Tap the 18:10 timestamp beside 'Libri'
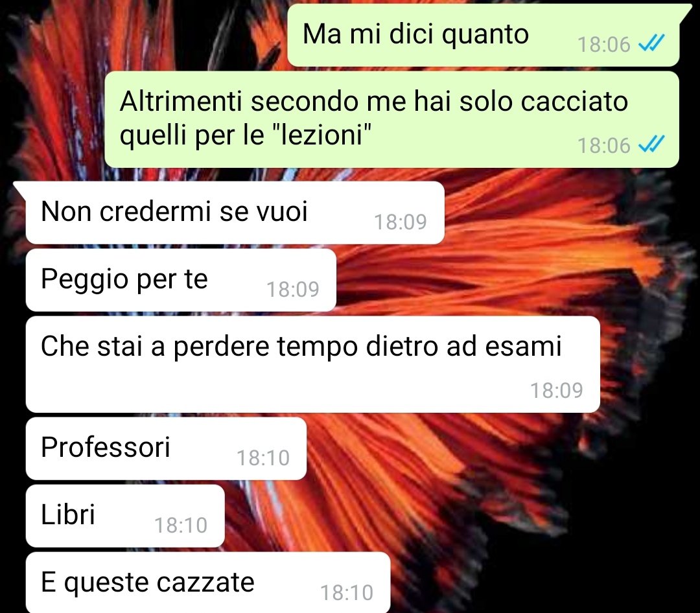Screen dimensions: 700x613 (181, 525)
